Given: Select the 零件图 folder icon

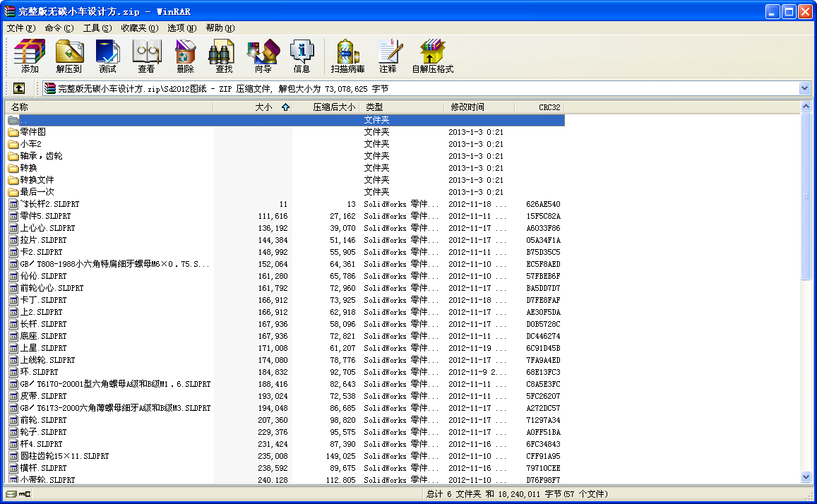Looking at the screenshot, I should (13, 132).
